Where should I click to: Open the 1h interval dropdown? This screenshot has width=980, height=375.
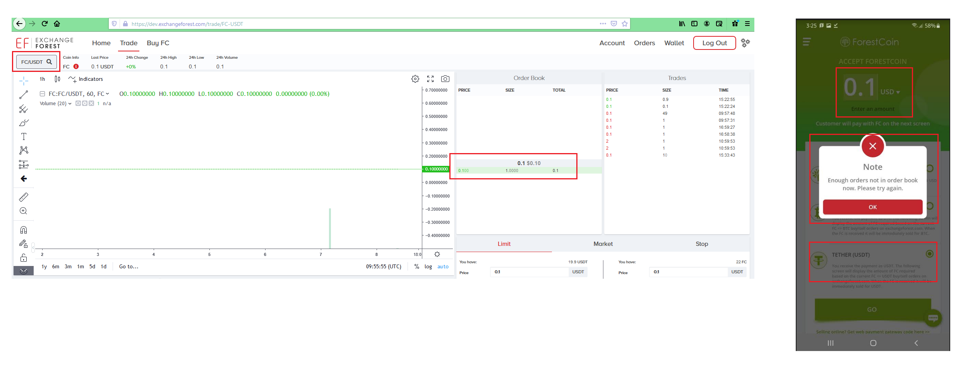[x=42, y=79]
